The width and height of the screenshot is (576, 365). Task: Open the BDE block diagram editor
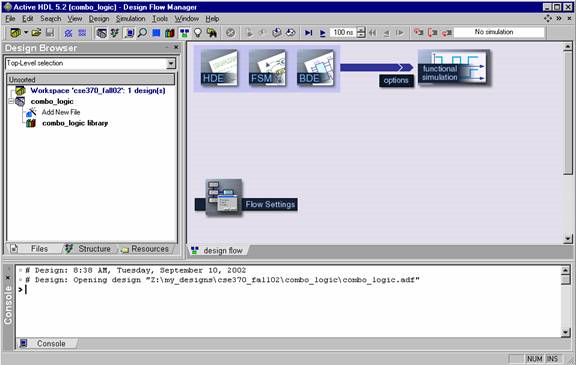point(315,68)
